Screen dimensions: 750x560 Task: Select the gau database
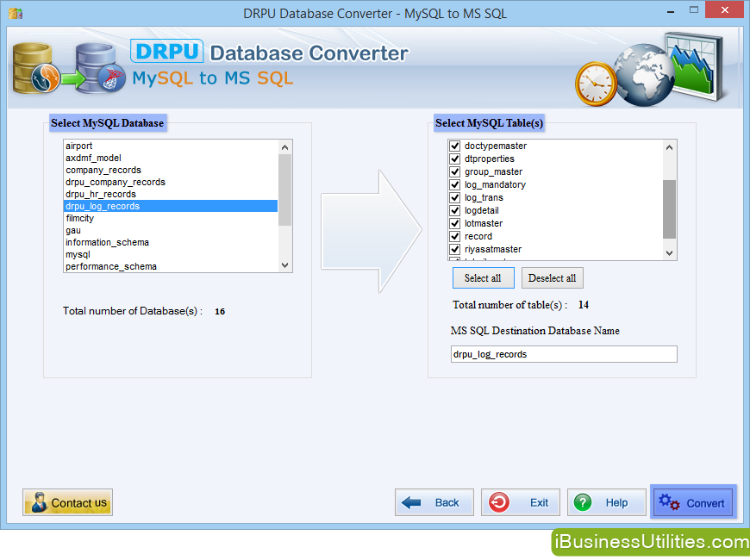[x=171, y=231]
